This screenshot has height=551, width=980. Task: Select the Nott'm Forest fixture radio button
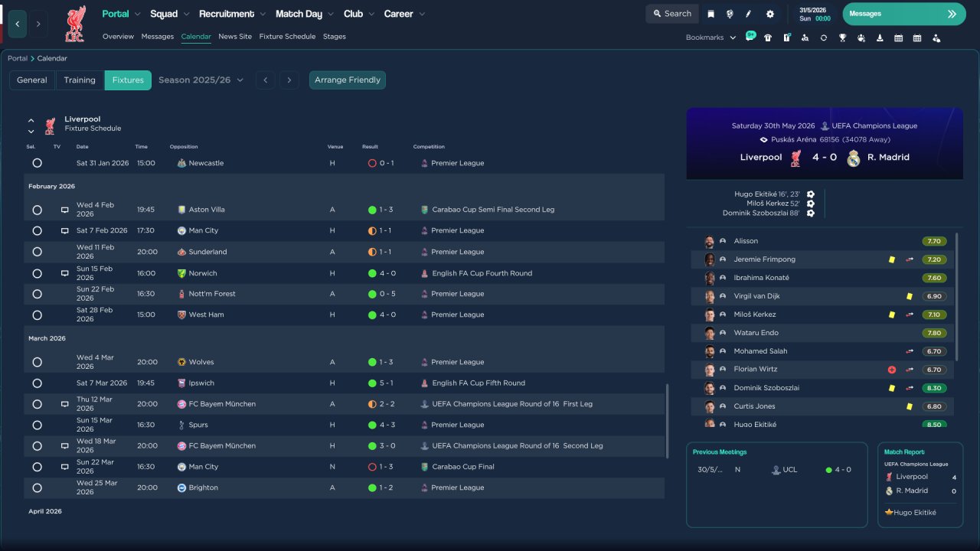[x=37, y=294]
